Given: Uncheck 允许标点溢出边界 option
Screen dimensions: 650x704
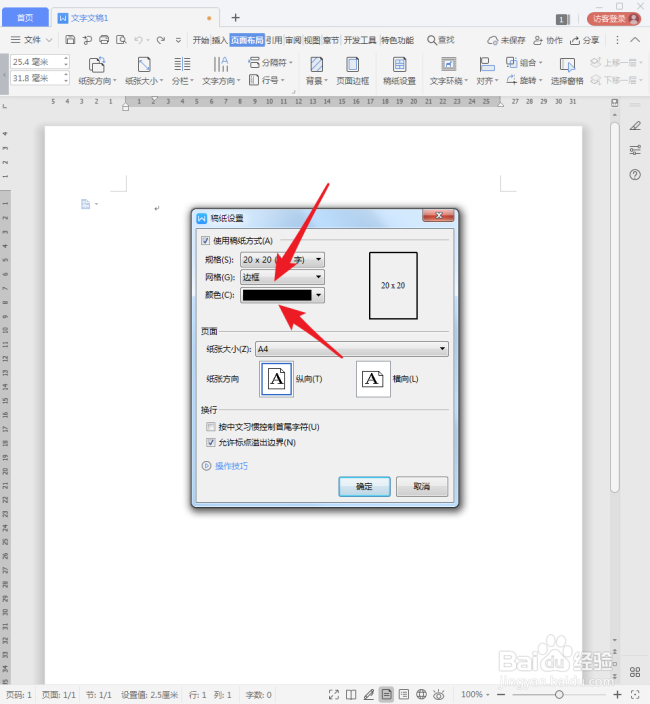Looking at the screenshot, I should click(211, 442).
